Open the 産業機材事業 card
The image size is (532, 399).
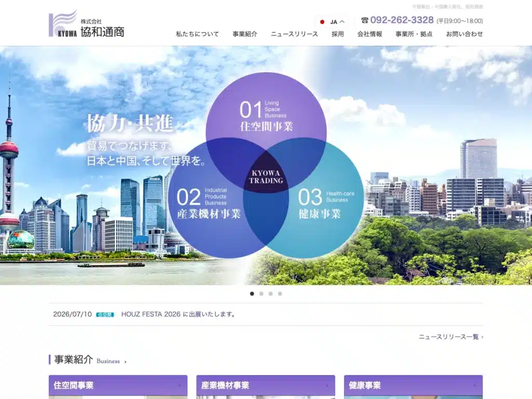coord(265,385)
